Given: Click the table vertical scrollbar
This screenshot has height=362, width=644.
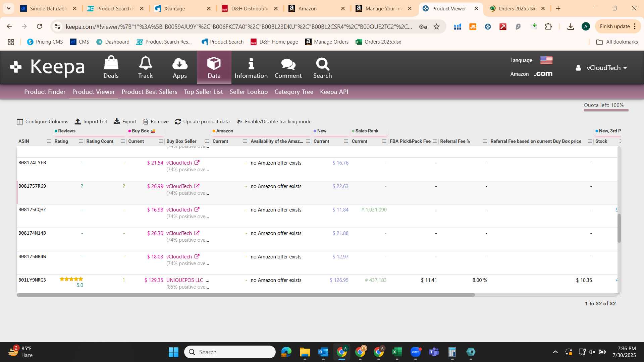Looking at the screenshot, I should point(619,228).
